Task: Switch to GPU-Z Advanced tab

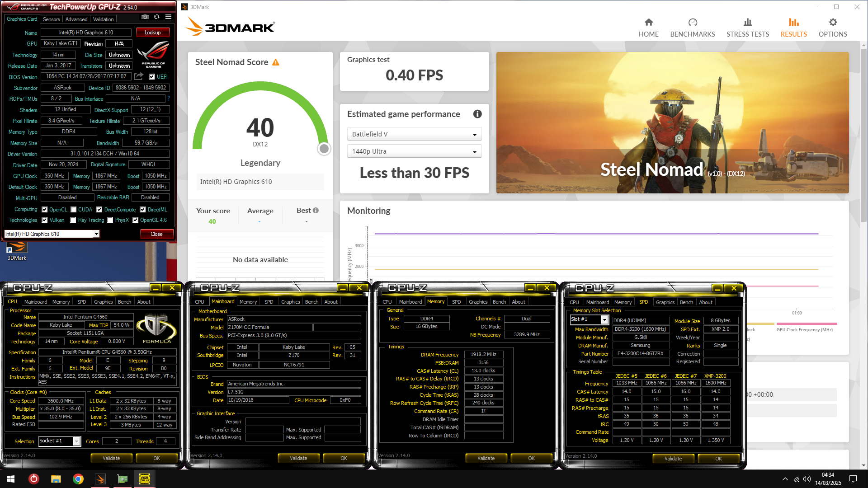Action: coord(76,19)
